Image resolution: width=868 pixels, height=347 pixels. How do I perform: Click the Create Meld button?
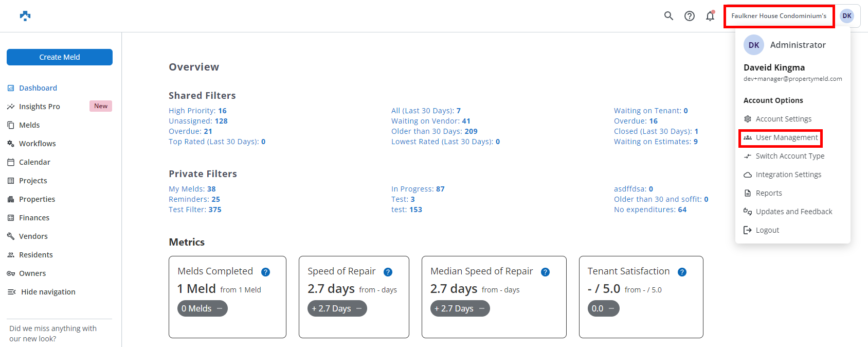click(x=60, y=57)
